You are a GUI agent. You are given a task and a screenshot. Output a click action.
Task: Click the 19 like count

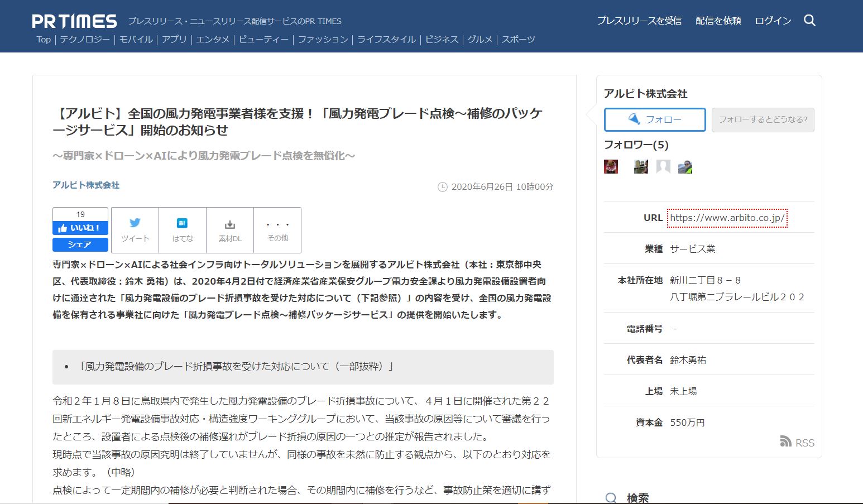80,214
